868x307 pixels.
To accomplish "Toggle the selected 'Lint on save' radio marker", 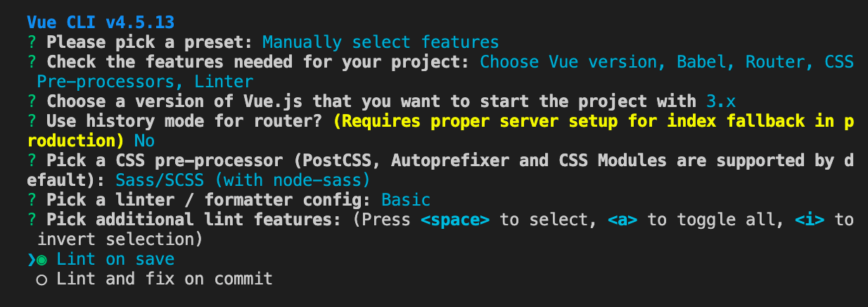I will (42, 260).
